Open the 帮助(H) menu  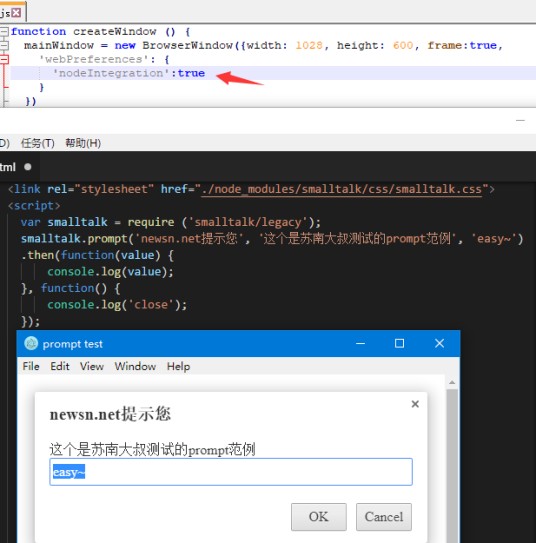pyautogui.click(x=83, y=143)
